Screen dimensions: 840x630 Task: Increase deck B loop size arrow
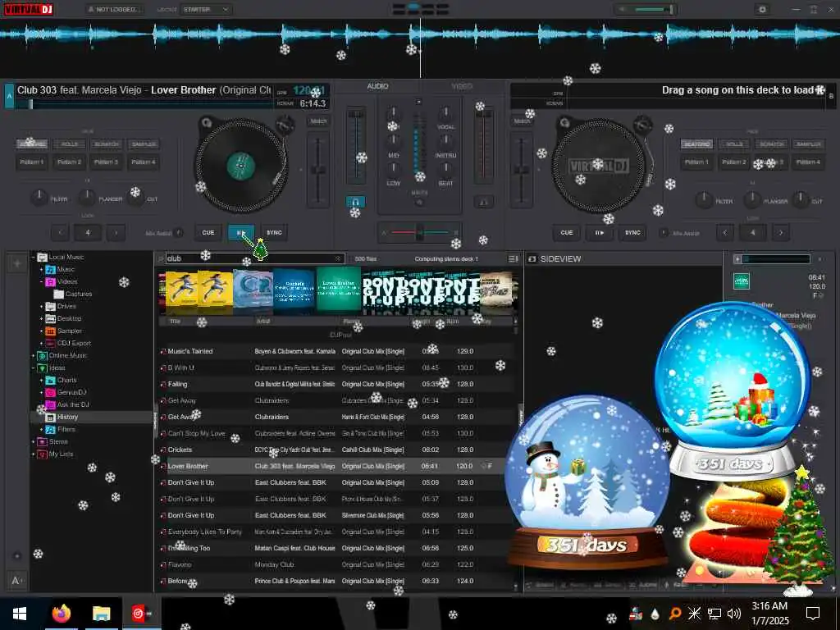tap(781, 232)
